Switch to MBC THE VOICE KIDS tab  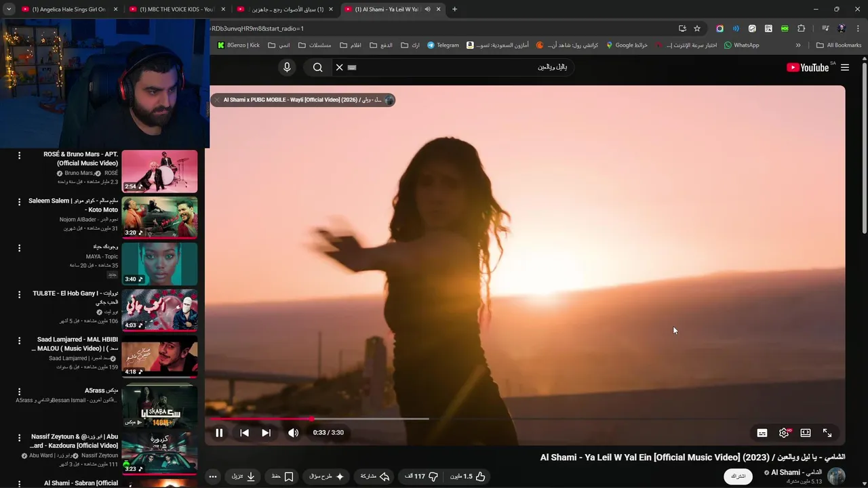point(176,9)
